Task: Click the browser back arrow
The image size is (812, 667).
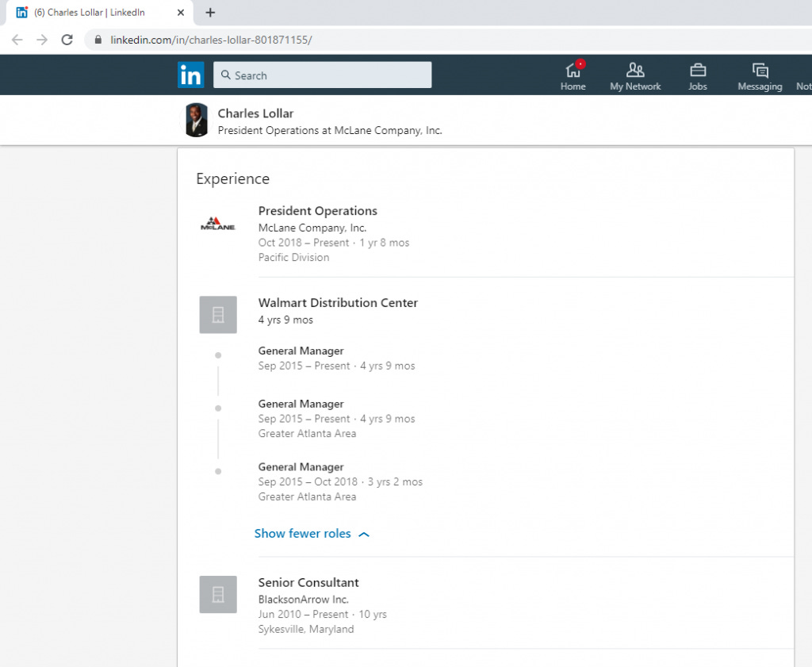Action: tap(17, 40)
